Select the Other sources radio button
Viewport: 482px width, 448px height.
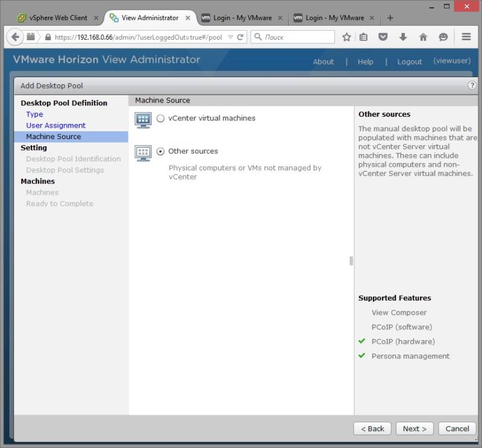160,151
